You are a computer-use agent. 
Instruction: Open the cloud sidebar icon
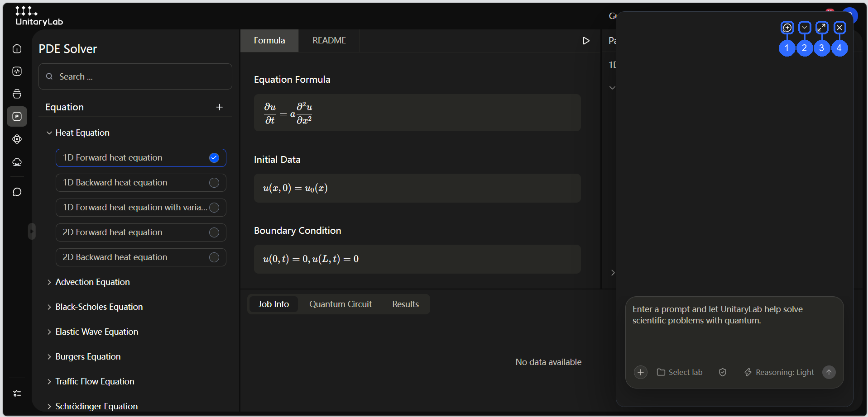point(17,162)
